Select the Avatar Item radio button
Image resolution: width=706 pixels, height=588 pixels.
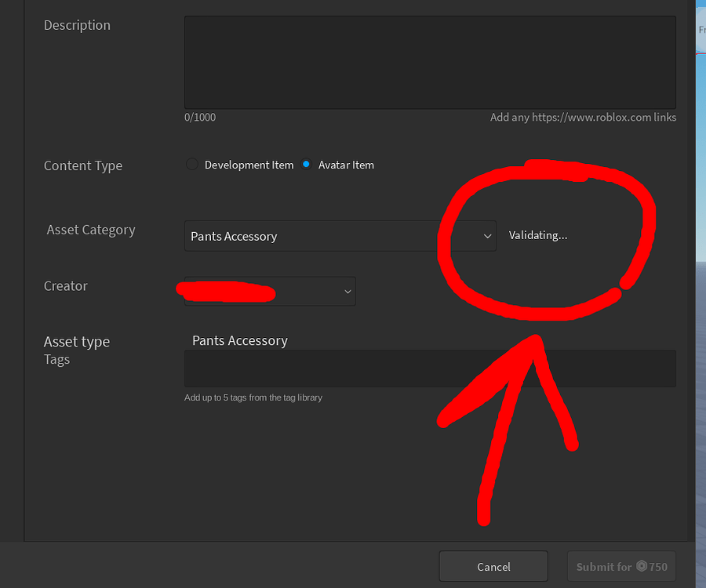(x=305, y=164)
